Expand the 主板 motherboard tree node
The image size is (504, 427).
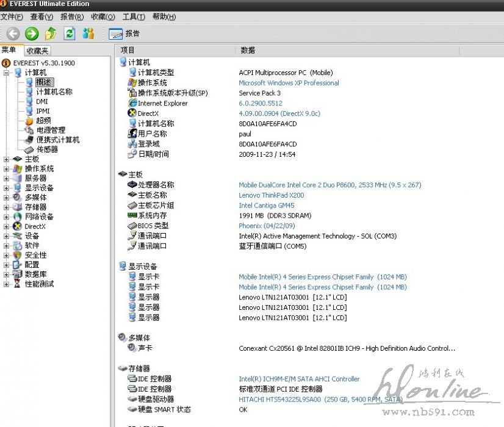(7, 159)
